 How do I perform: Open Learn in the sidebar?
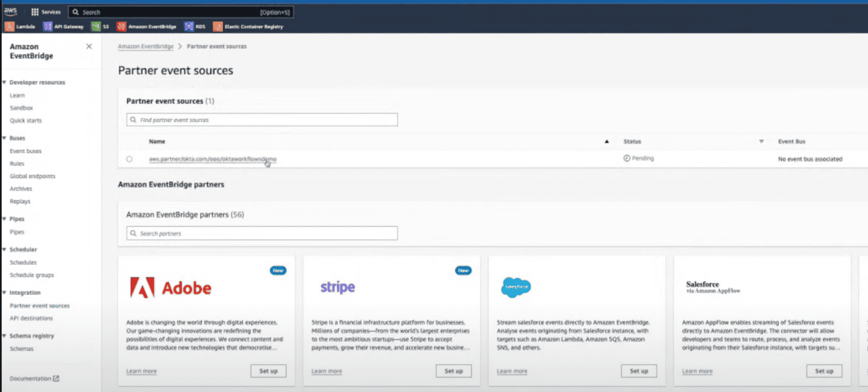click(17, 95)
